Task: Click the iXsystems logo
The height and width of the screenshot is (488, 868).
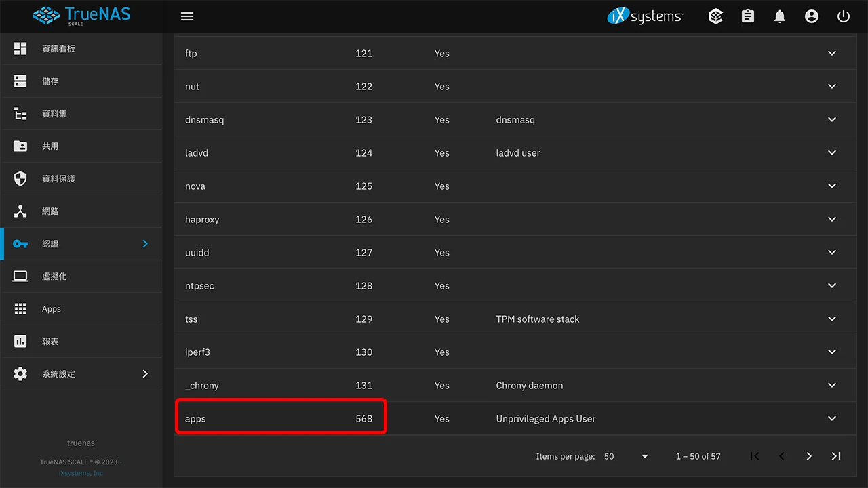Action: pyautogui.click(x=645, y=16)
